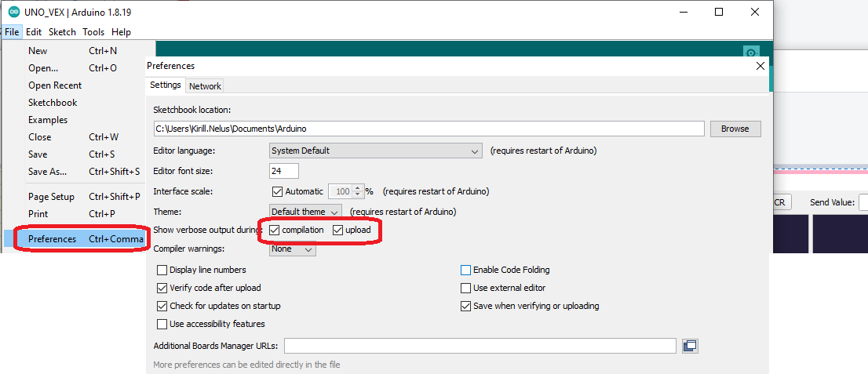Image resolution: width=868 pixels, height=374 pixels.
Task: Open the Sketch menu
Action: (x=62, y=32)
